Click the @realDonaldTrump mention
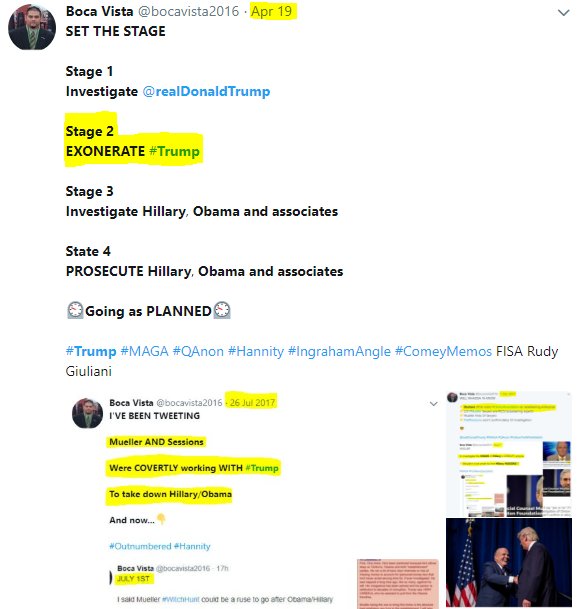 tap(206, 91)
